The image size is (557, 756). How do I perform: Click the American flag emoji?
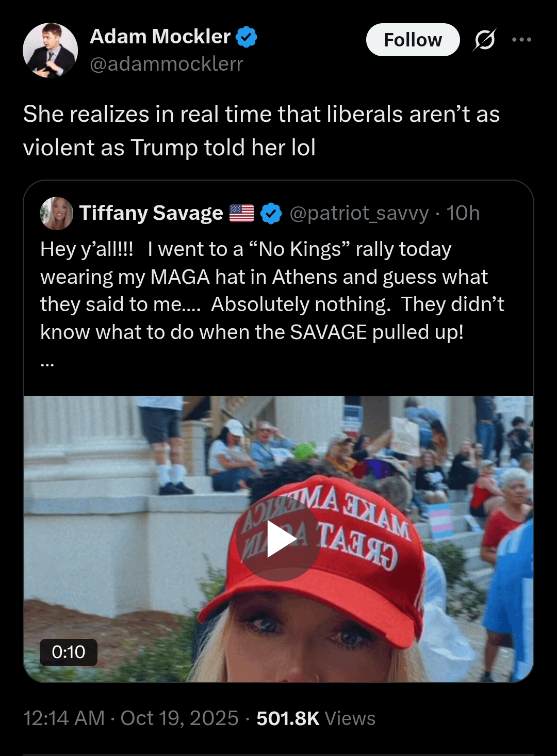click(x=241, y=213)
